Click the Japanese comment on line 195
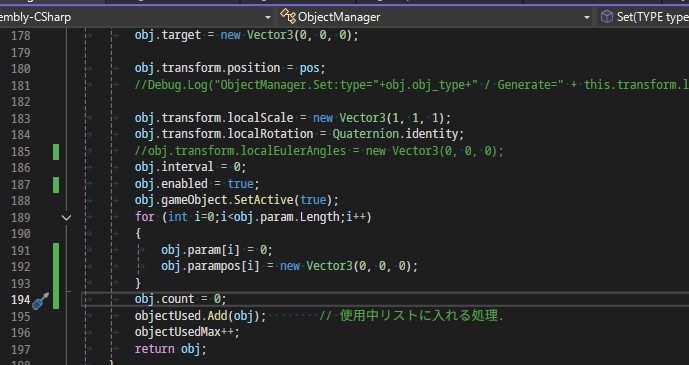 [x=411, y=315]
